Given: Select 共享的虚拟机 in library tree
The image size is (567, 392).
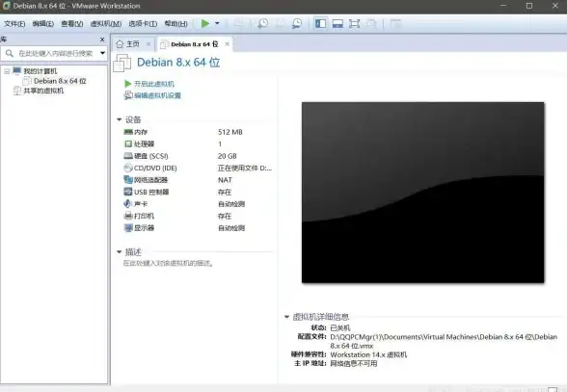Looking at the screenshot, I should pyautogui.click(x=43, y=91).
